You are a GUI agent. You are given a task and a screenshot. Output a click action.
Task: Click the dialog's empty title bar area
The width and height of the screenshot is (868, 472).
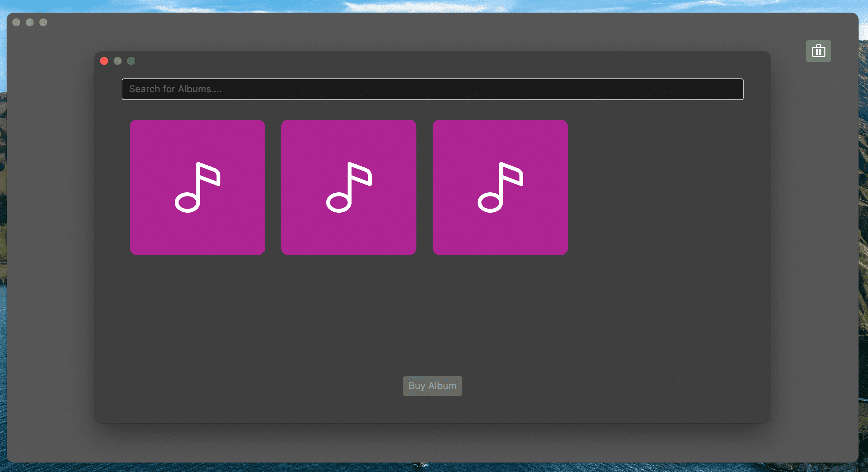tap(433, 62)
